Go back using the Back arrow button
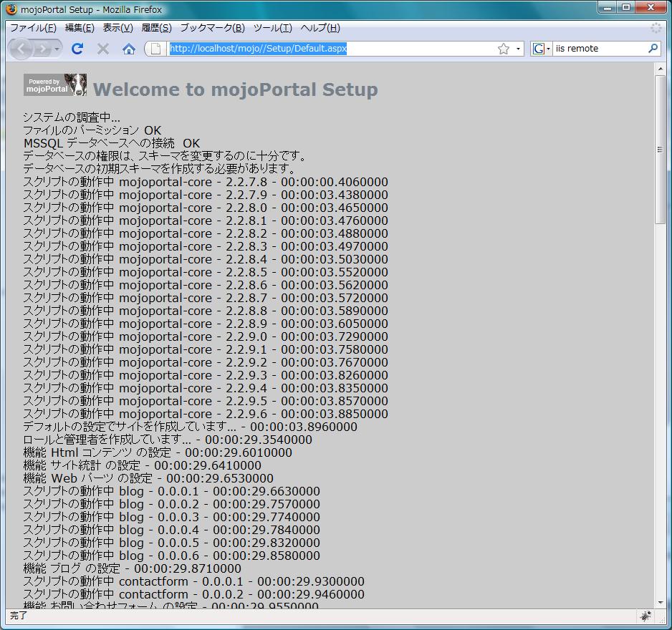The width and height of the screenshot is (672, 630). tap(21, 49)
